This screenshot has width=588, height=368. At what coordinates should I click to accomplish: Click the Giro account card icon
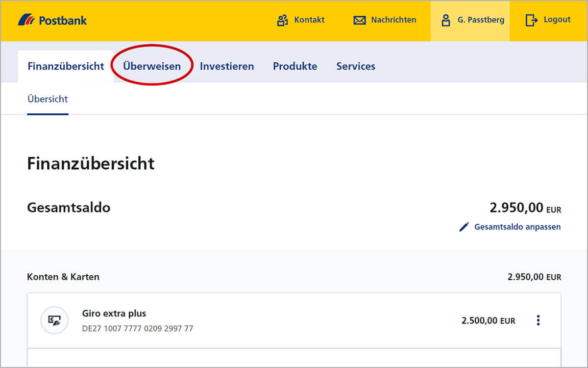click(54, 320)
